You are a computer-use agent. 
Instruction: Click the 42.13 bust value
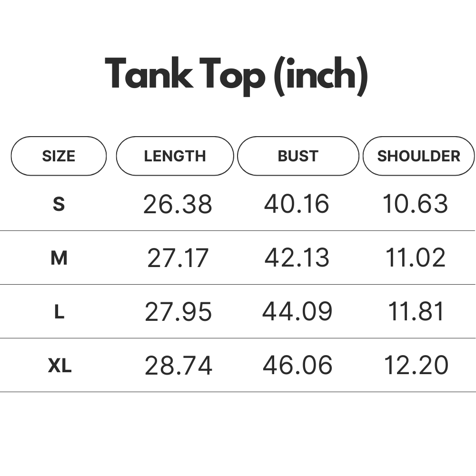pos(297,258)
